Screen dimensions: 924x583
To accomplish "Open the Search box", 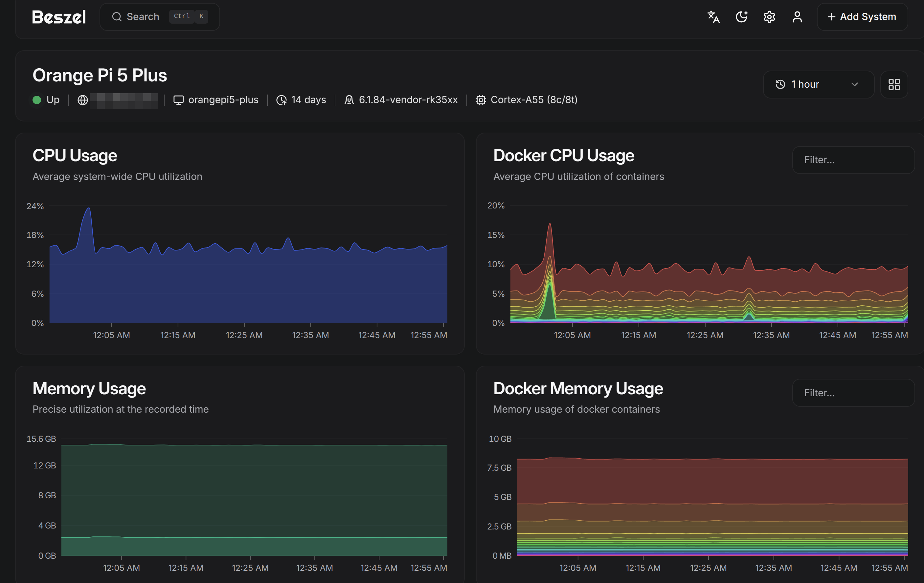I will [160, 17].
